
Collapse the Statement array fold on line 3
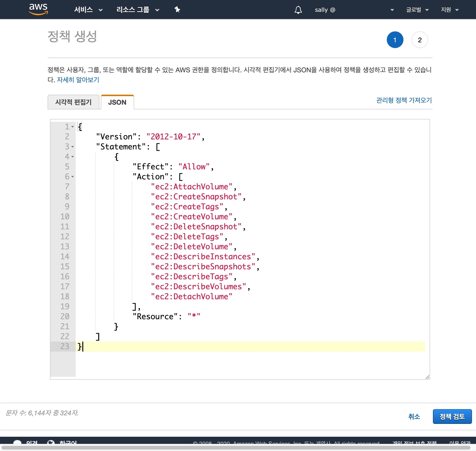coord(72,147)
